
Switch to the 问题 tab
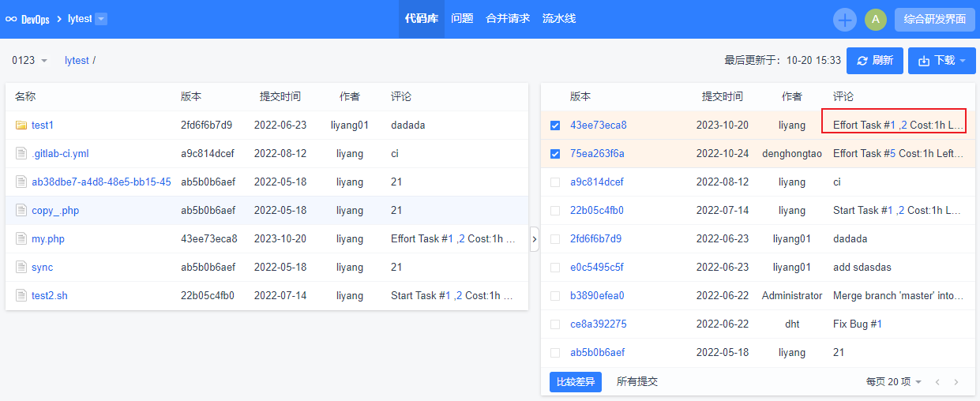pyautogui.click(x=462, y=19)
